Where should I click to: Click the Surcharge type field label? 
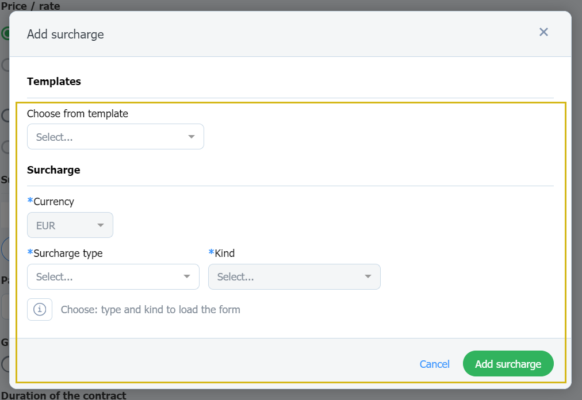(x=65, y=253)
